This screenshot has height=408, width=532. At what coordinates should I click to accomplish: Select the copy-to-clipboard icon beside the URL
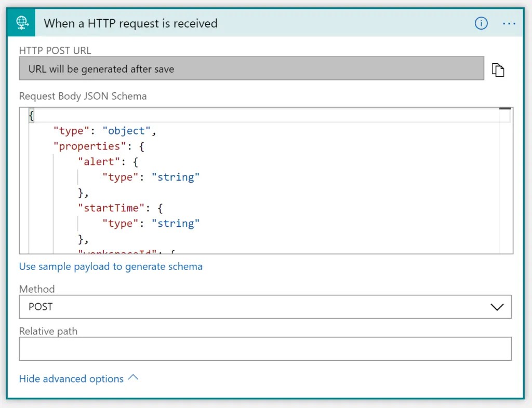click(x=498, y=69)
